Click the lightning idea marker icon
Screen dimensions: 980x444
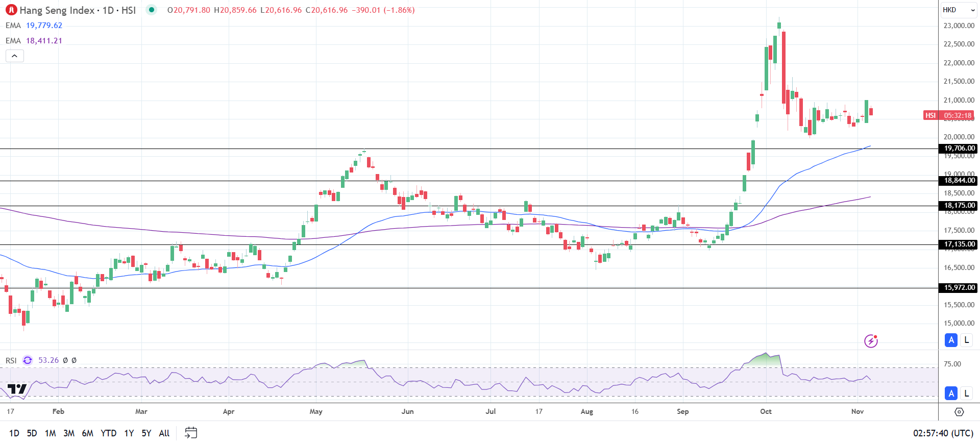click(x=871, y=341)
